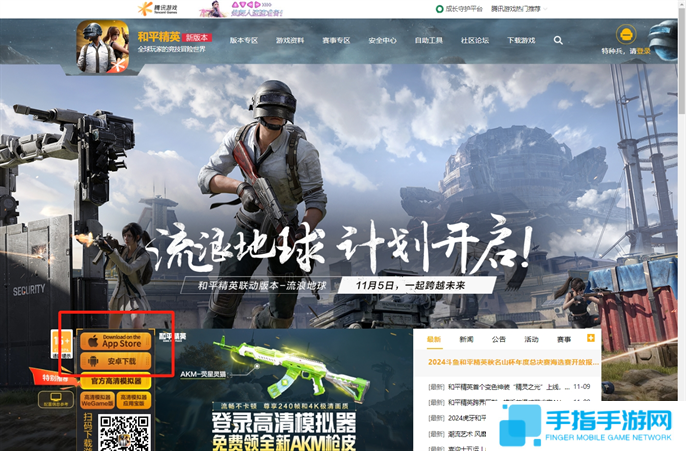Select the 公告 news tab
This screenshot has height=451, width=686.
click(499, 339)
